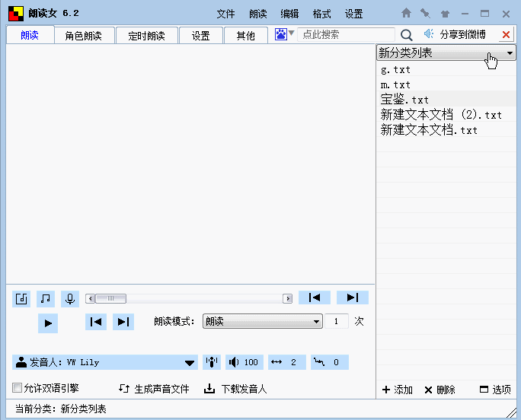Click the 添加 button
This screenshot has height=420, width=521.
(398, 390)
